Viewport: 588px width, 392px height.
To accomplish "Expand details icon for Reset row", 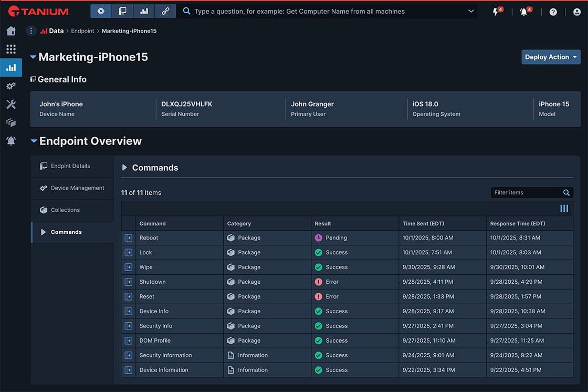I will pyautogui.click(x=128, y=296).
